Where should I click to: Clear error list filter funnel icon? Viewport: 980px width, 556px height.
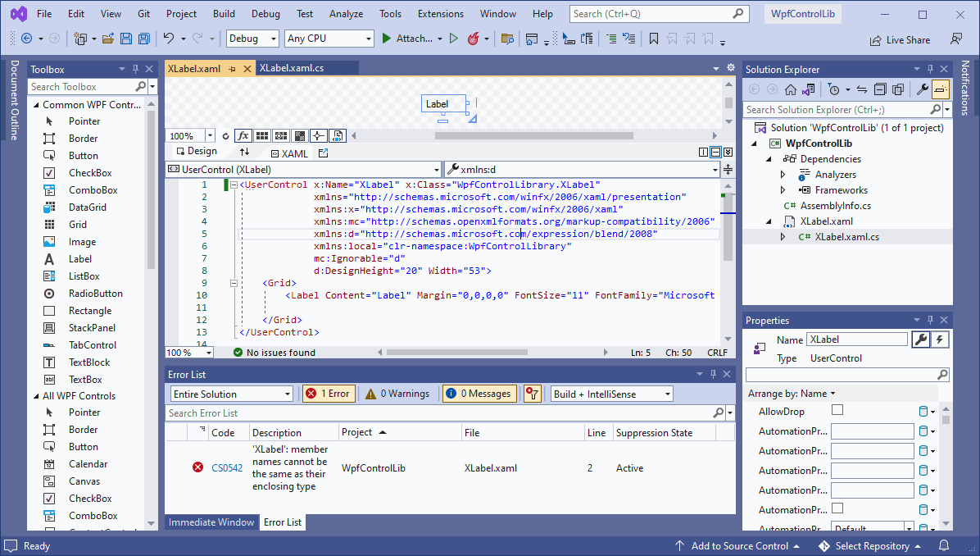[532, 394]
